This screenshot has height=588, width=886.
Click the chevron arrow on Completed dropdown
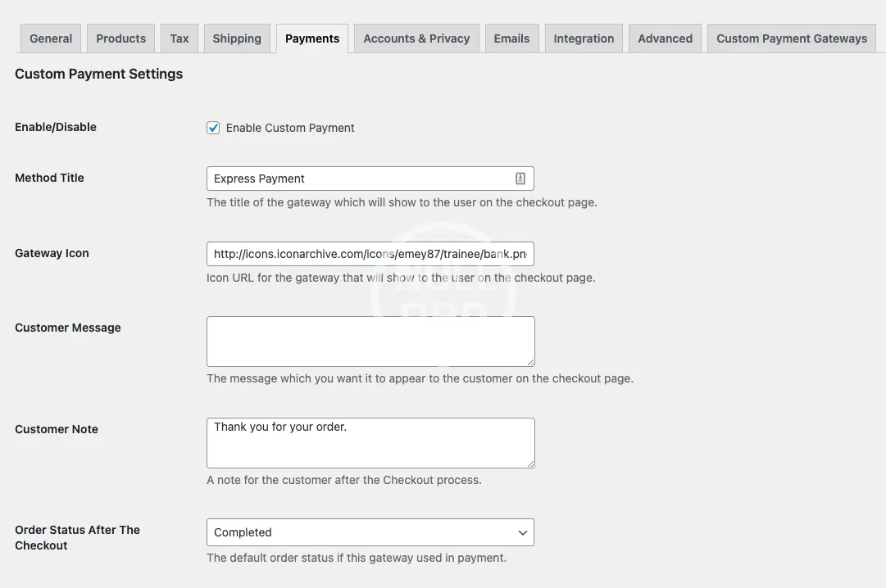[x=522, y=532]
